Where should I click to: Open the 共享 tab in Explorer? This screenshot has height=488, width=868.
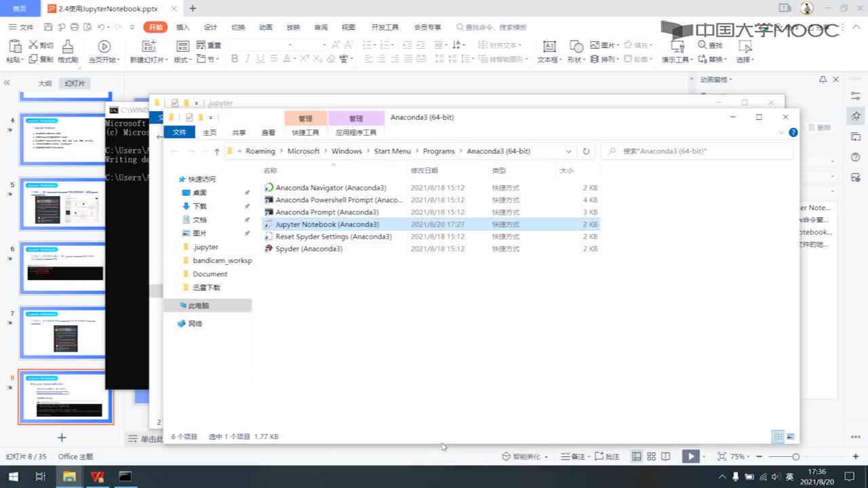[x=239, y=133]
